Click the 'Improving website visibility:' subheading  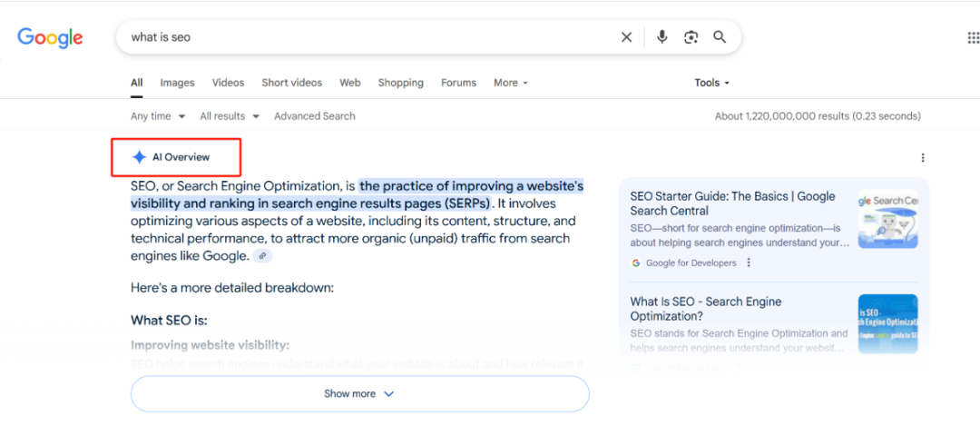click(210, 345)
